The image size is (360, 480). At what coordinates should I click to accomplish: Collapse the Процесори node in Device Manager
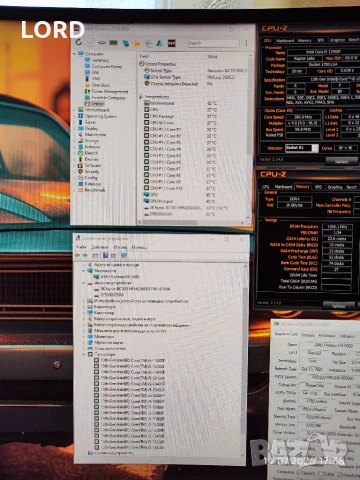(84, 354)
